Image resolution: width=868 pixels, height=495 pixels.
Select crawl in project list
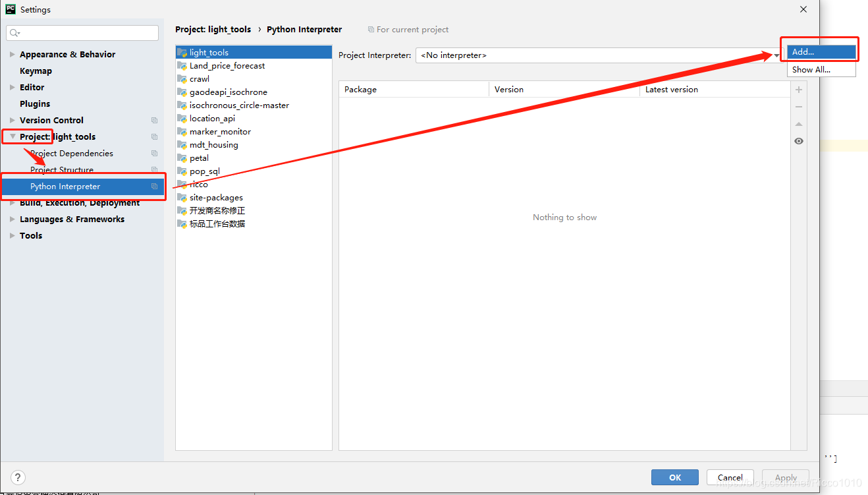(x=254, y=79)
